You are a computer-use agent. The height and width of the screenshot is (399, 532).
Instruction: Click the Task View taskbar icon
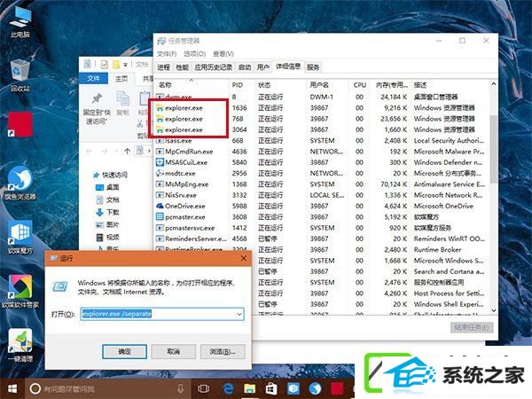coord(204,389)
